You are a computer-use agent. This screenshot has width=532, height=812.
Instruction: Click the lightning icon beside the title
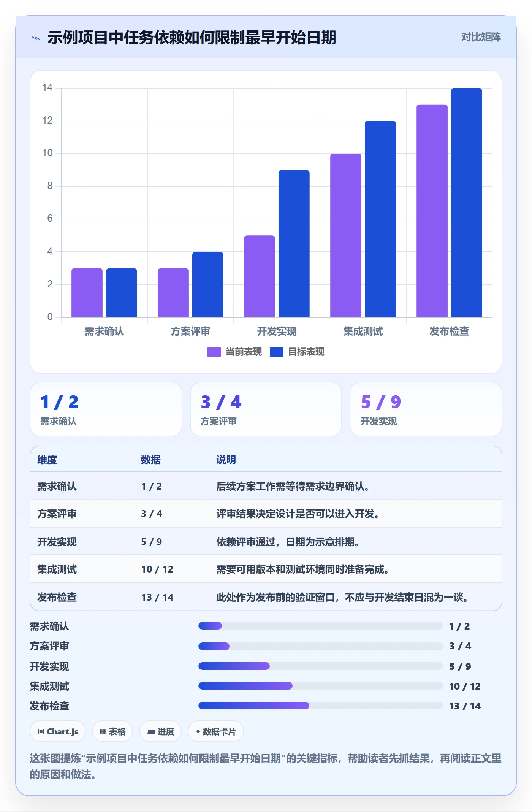click(36, 38)
